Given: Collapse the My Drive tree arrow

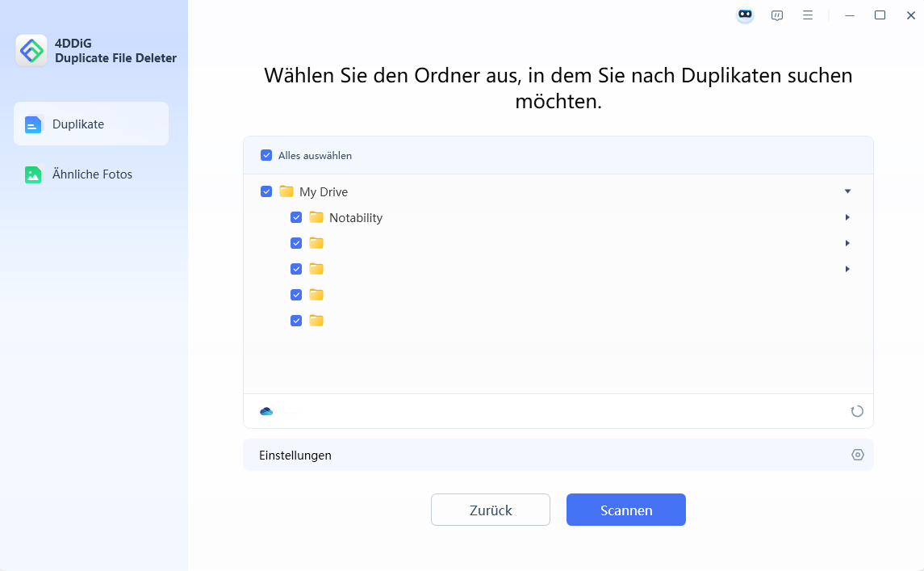Looking at the screenshot, I should tap(847, 191).
